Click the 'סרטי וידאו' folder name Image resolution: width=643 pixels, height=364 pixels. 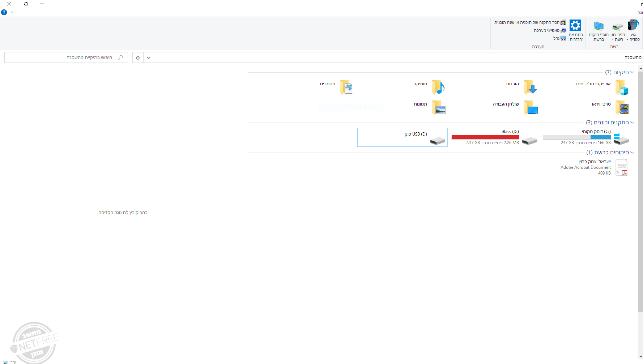point(601,104)
